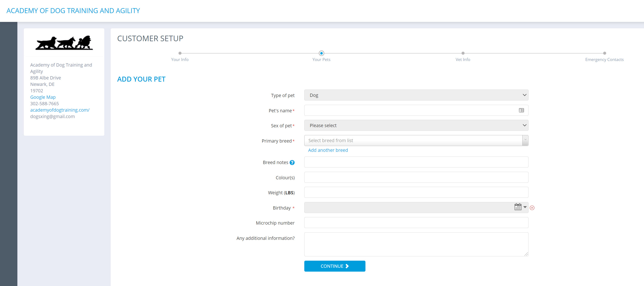Click the CONTINUE button
This screenshot has height=286, width=644.
tap(335, 266)
